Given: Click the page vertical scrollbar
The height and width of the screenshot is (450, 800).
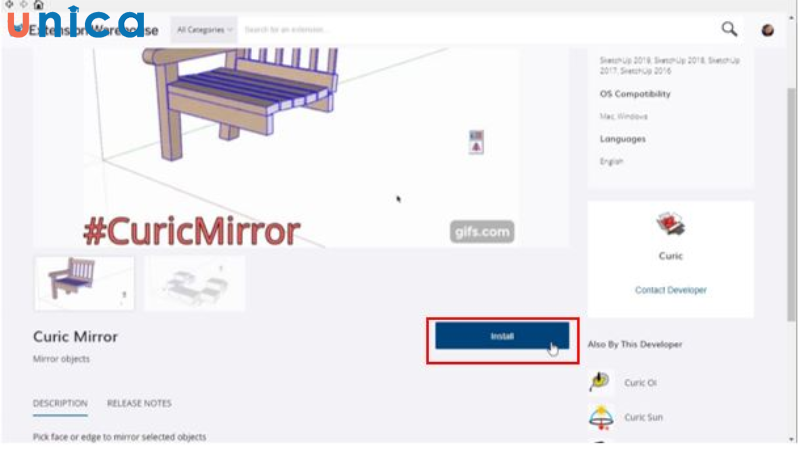Looking at the screenshot, I should (791, 204).
